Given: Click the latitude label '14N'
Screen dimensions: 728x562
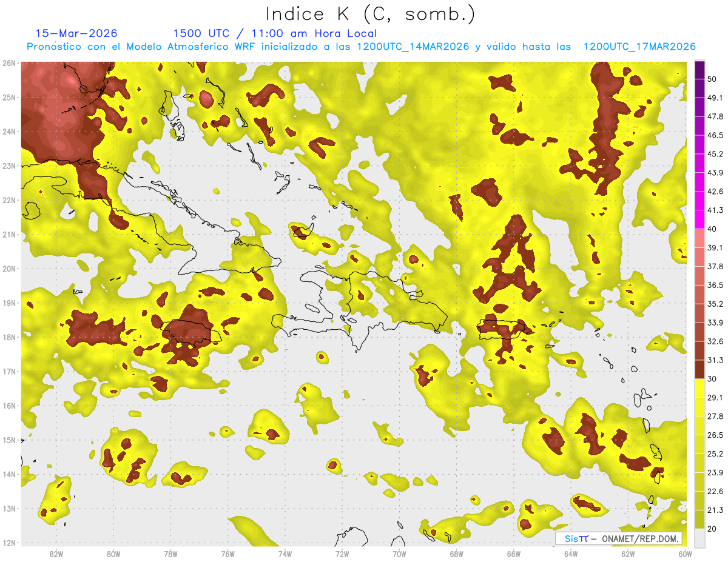Looking at the screenshot, I should click(8, 474).
